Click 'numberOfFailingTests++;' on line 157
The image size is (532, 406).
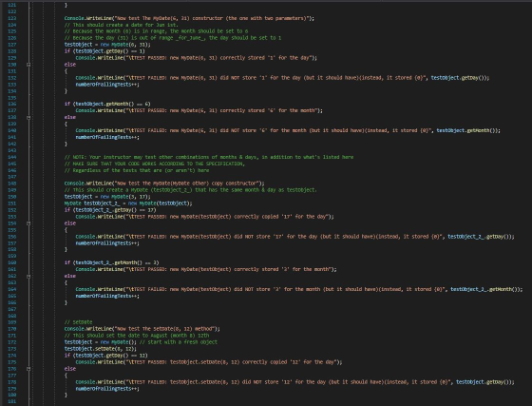pyautogui.click(x=107, y=243)
